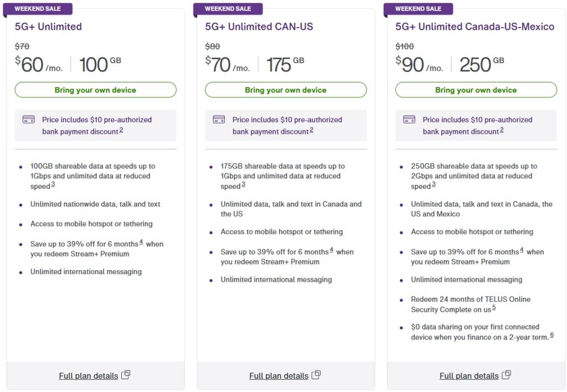The width and height of the screenshot is (567, 392).
Task: Click the popup icon beside first Full plan details
Action: pyautogui.click(x=126, y=375)
